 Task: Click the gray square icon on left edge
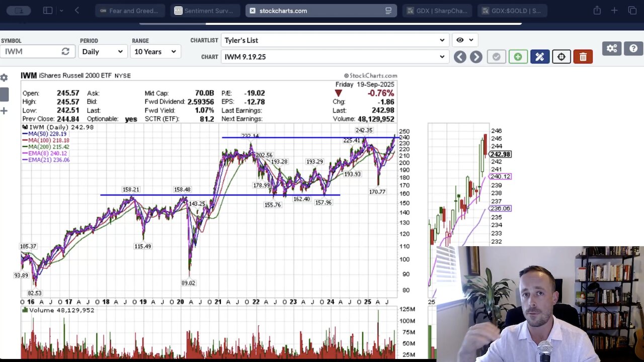[x=4, y=94]
